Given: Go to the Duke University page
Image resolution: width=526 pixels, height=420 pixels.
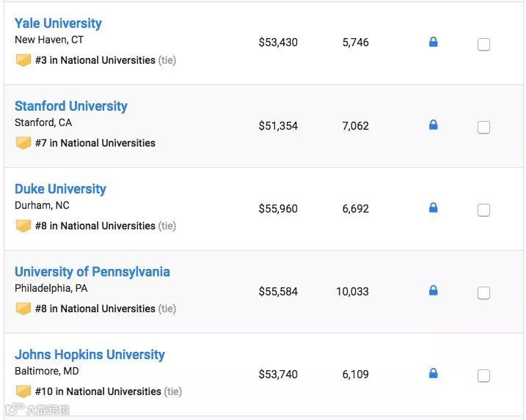Looking at the screenshot, I should click(60, 189).
